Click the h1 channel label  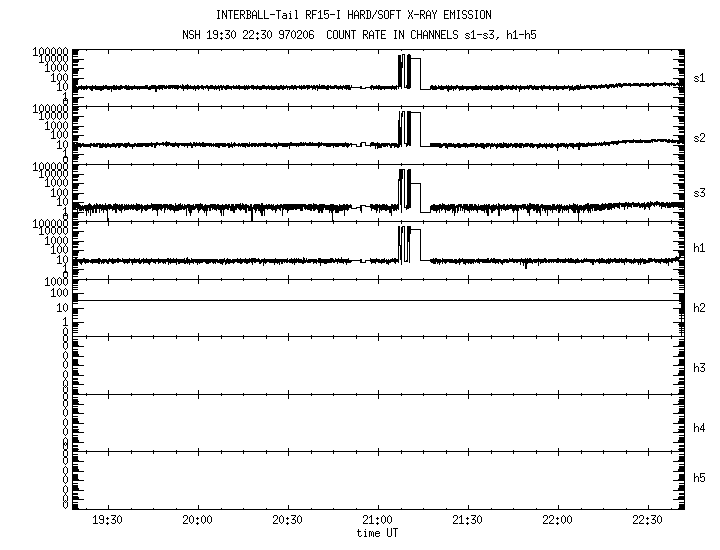pyautogui.click(x=701, y=247)
